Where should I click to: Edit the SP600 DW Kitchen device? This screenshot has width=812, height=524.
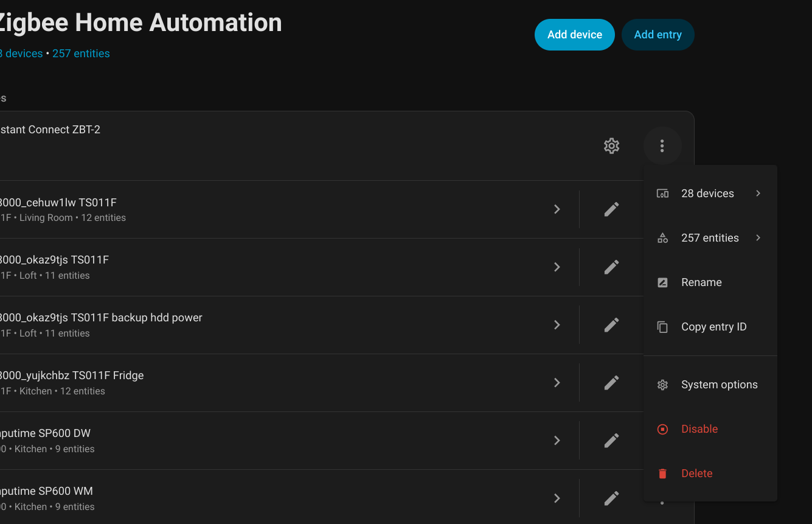[611, 440]
